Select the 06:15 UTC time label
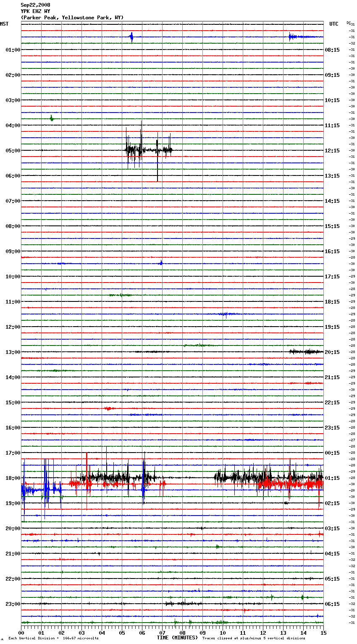 [x=332, y=604]
